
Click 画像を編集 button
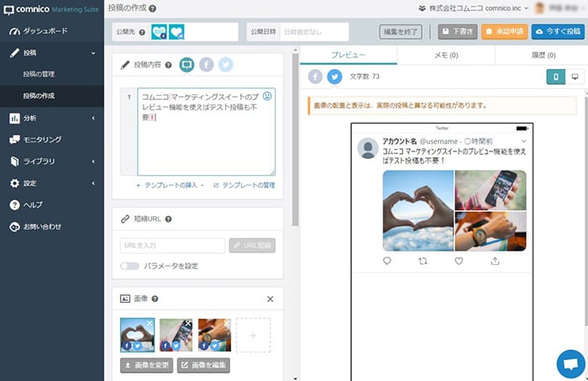click(x=203, y=365)
